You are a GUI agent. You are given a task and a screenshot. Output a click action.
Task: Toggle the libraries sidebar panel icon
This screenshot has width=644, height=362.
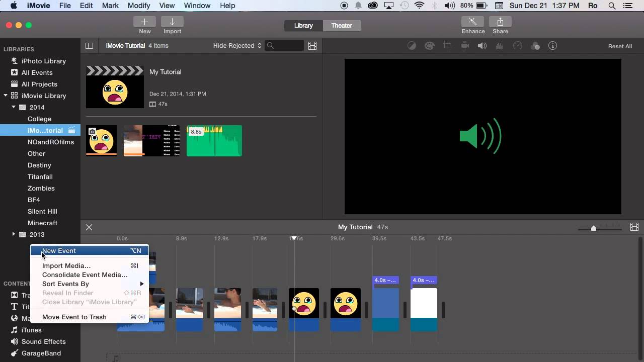pyautogui.click(x=89, y=46)
